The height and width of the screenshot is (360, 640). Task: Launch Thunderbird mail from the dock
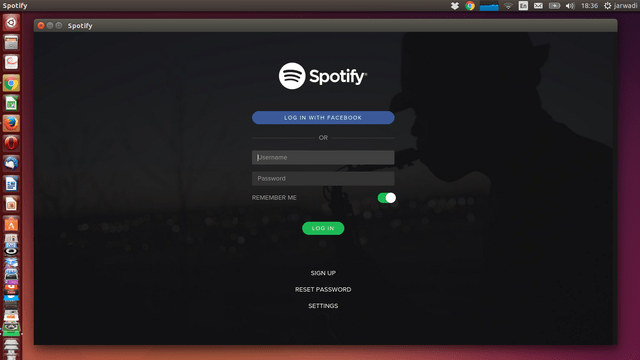click(x=11, y=164)
